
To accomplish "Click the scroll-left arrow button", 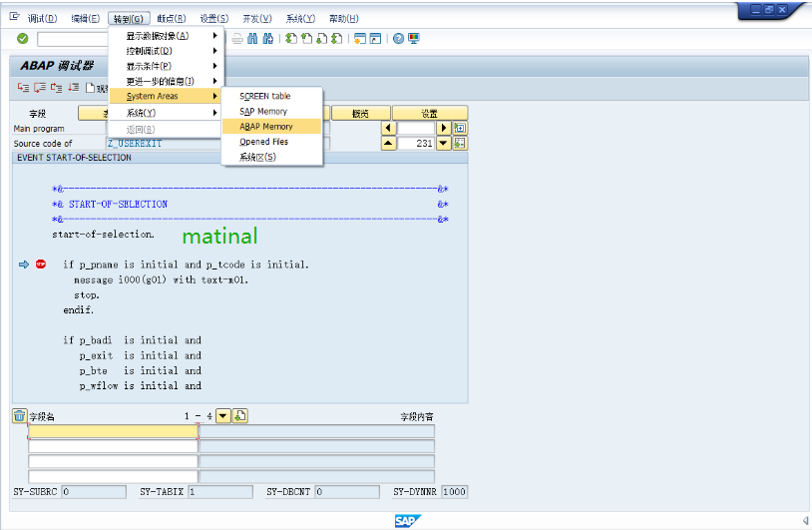I will (x=388, y=128).
